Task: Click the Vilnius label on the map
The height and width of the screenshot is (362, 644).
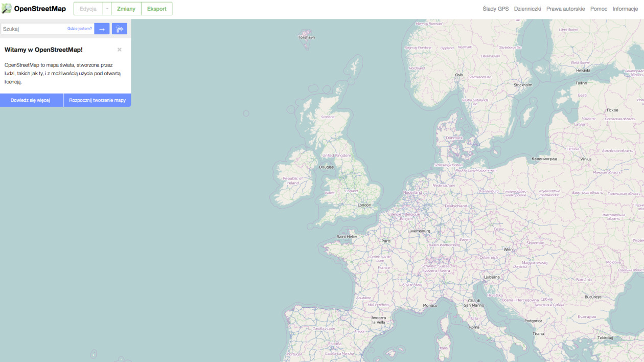Action: click(585, 159)
